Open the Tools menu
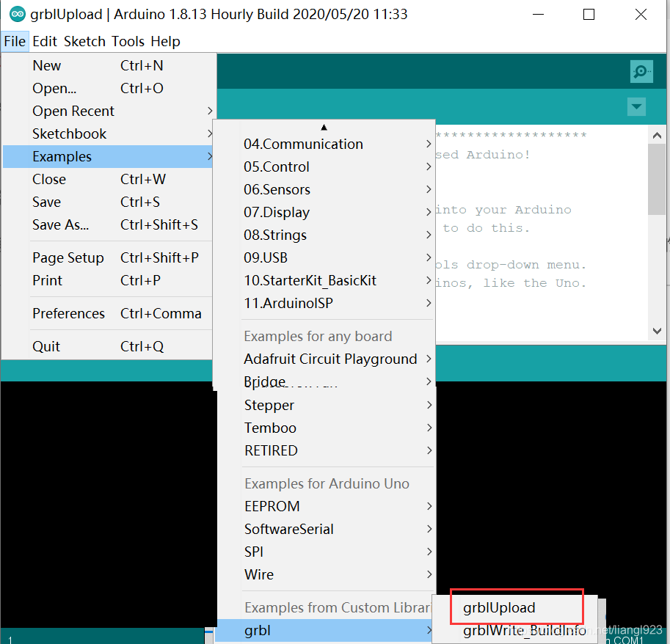The width and height of the screenshot is (670, 644). tap(128, 41)
